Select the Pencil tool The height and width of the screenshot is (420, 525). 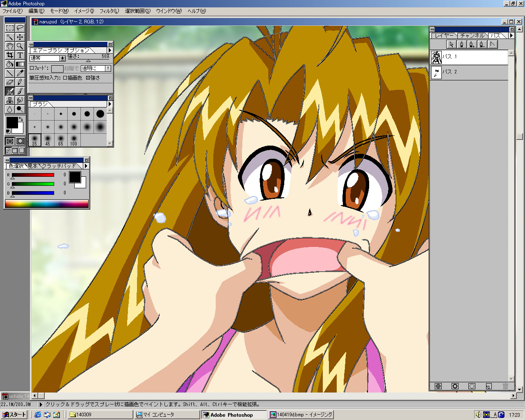coord(20,82)
